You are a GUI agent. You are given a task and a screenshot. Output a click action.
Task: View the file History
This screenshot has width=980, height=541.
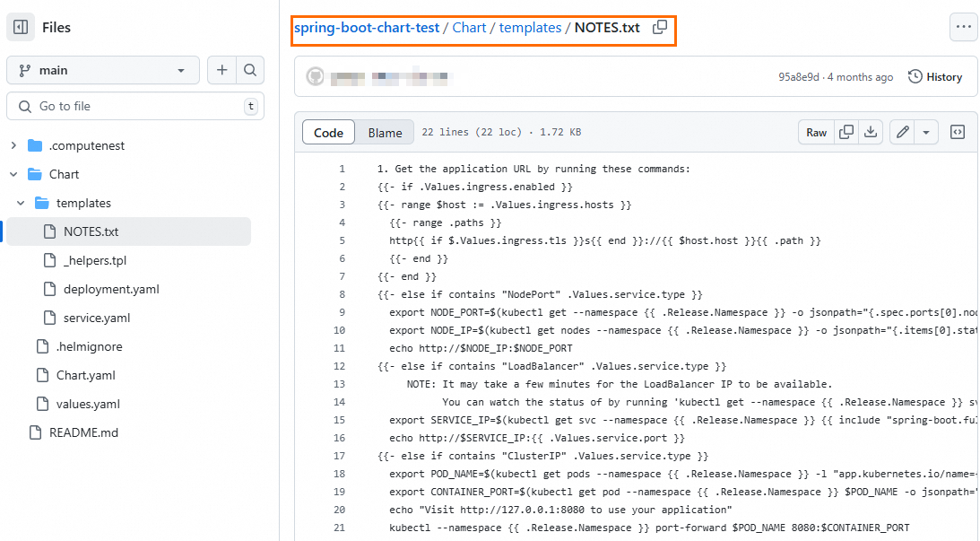935,77
